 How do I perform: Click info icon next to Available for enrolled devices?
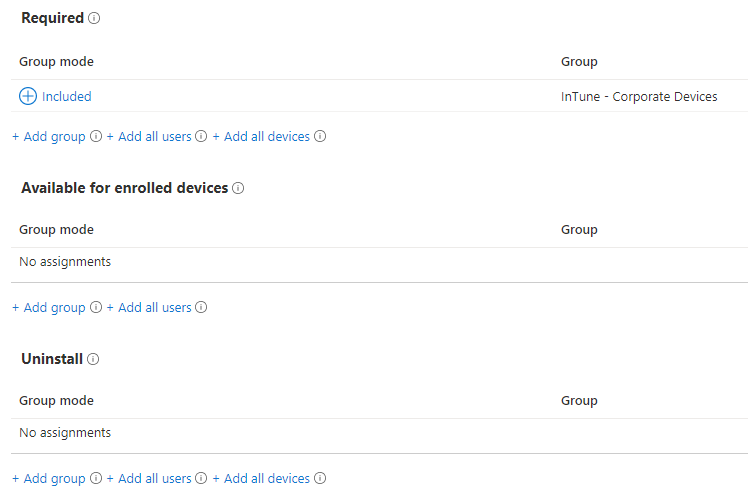tap(238, 188)
